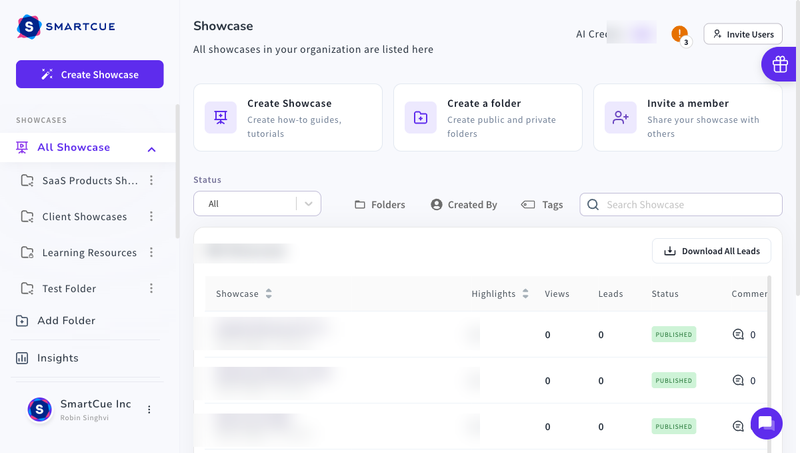
Task: Click the SmartCue Inc account avatar
Action: point(39,410)
